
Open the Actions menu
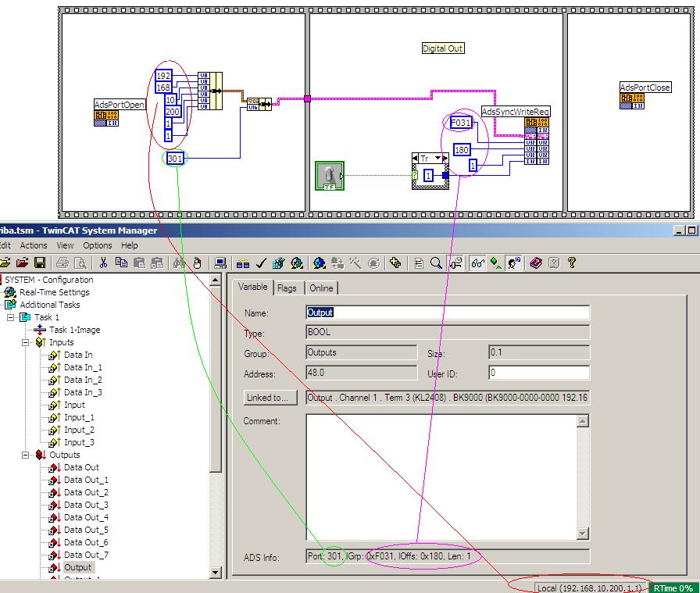34,245
